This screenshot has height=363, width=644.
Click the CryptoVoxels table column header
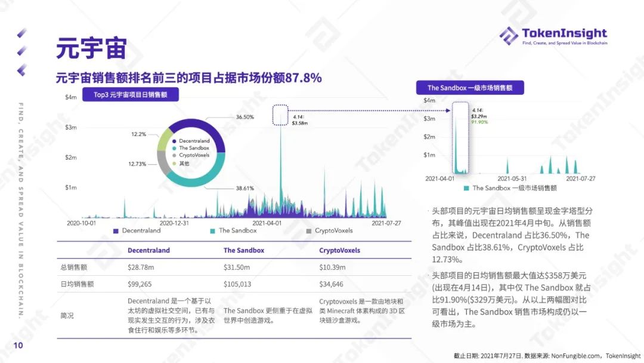[x=340, y=250]
